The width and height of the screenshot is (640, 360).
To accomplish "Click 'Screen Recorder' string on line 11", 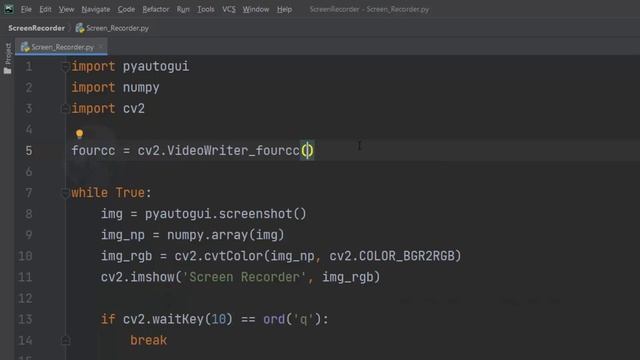I will pyautogui.click(x=244, y=277).
